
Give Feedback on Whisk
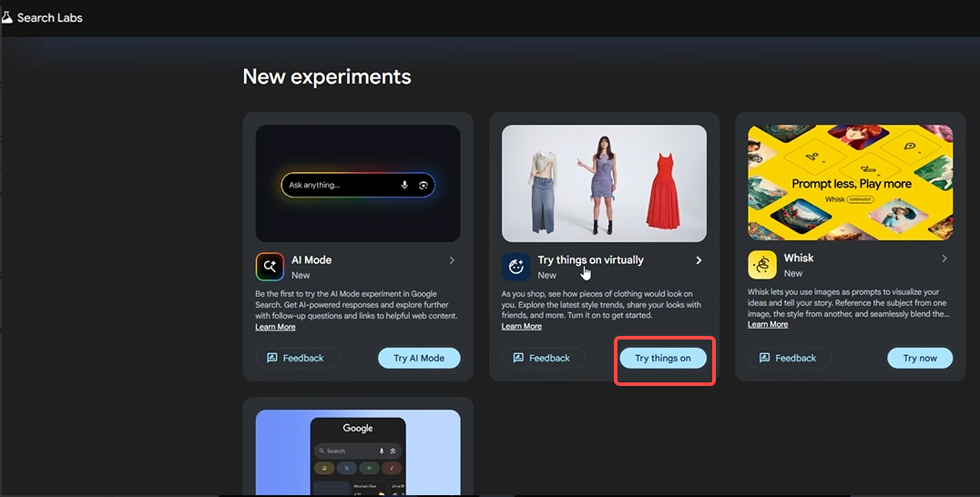click(790, 358)
